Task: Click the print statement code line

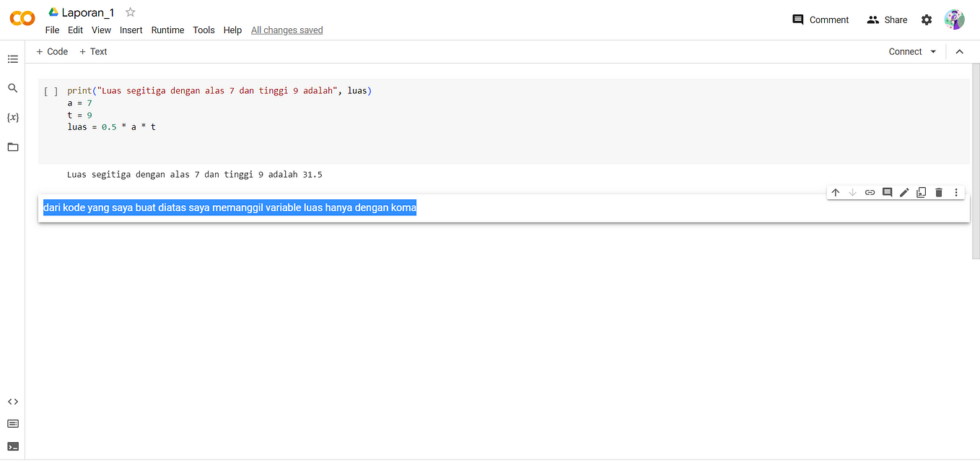Action: point(219,91)
